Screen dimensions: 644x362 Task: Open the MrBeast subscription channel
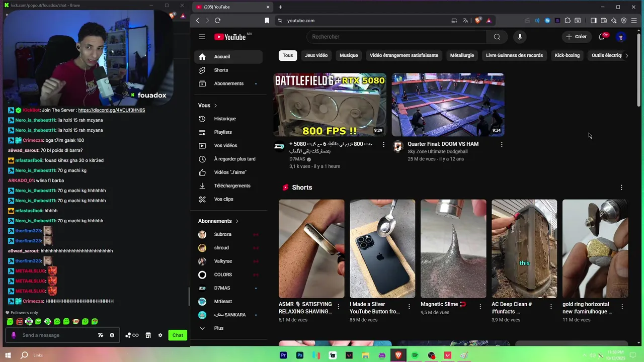pos(229,301)
